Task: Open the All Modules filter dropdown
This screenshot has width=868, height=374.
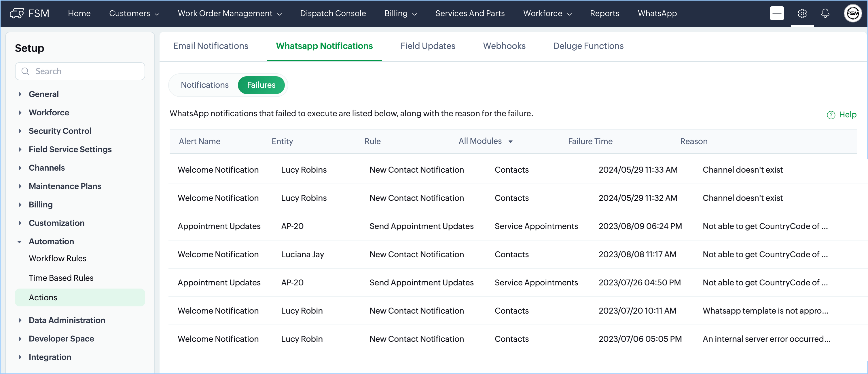Action: click(485, 141)
